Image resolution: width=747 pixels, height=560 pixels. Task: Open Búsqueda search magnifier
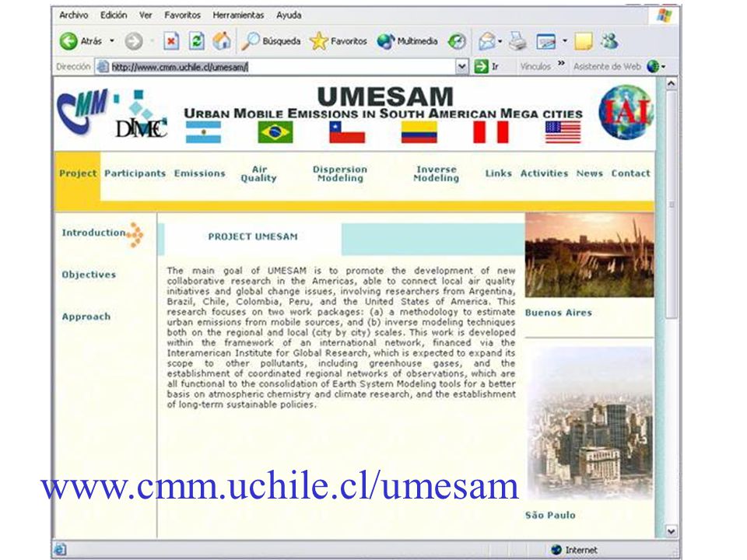(250, 41)
